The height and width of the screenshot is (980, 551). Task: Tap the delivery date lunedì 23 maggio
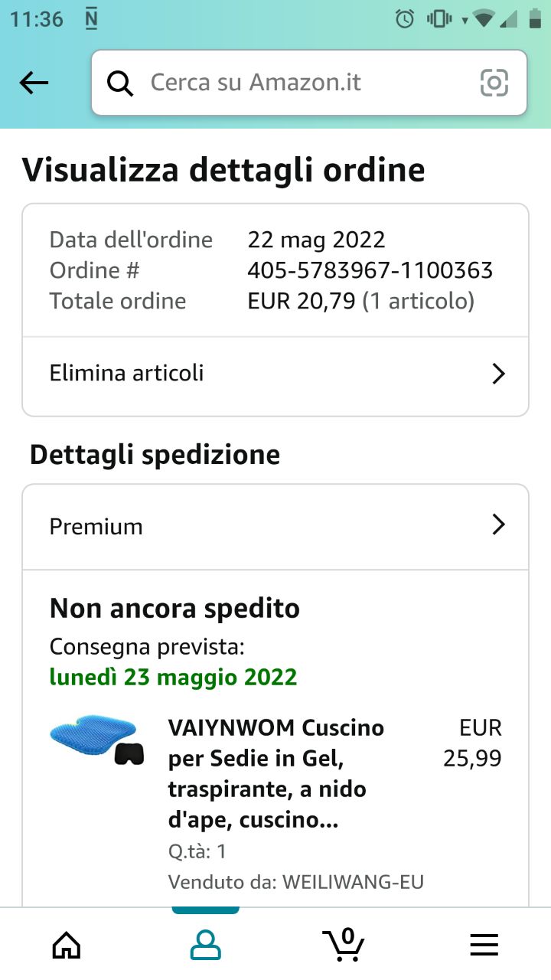point(174,678)
